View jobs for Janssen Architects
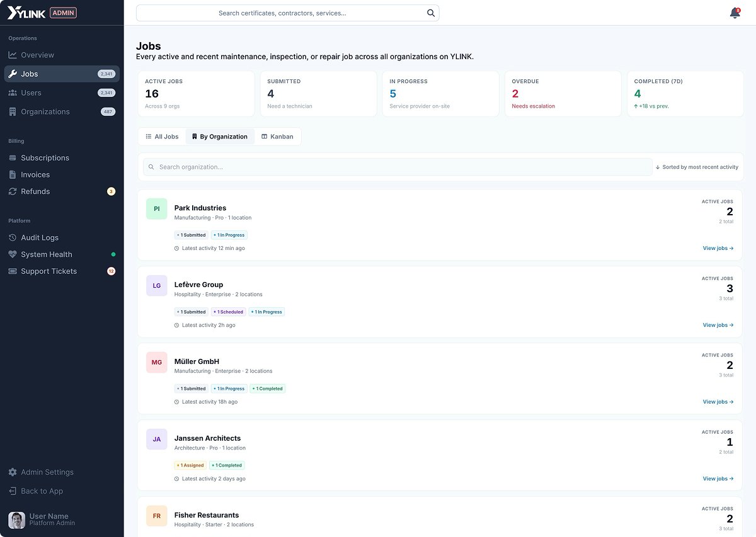The image size is (756, 537). point(718,479)
